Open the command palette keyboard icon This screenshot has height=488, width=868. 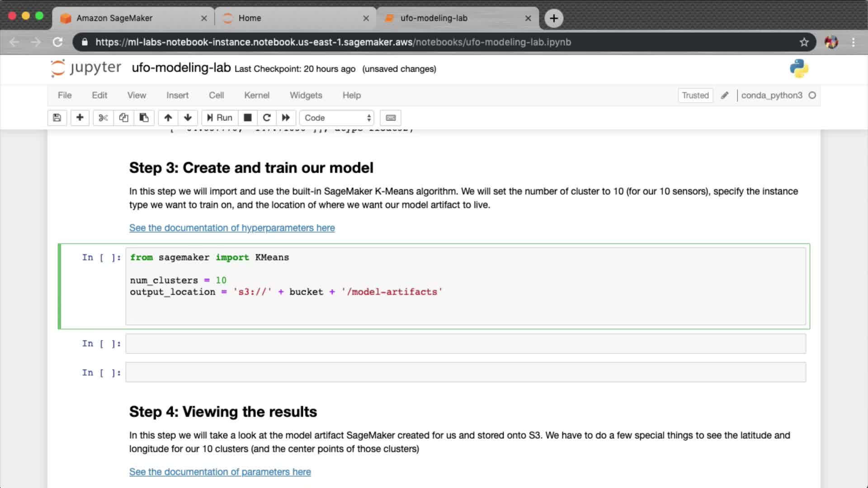(391, 118)
